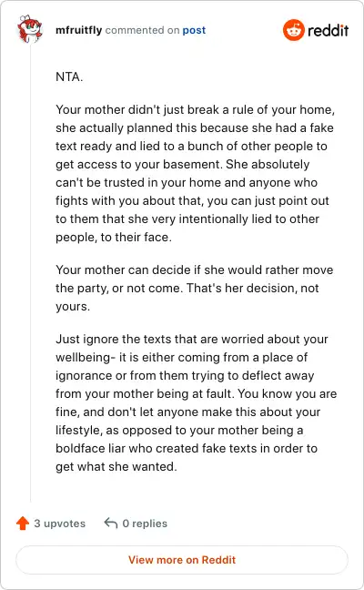Click the single-word line 'yours.'
Viewport: 364px width, 590px height.
click(73, 306)
